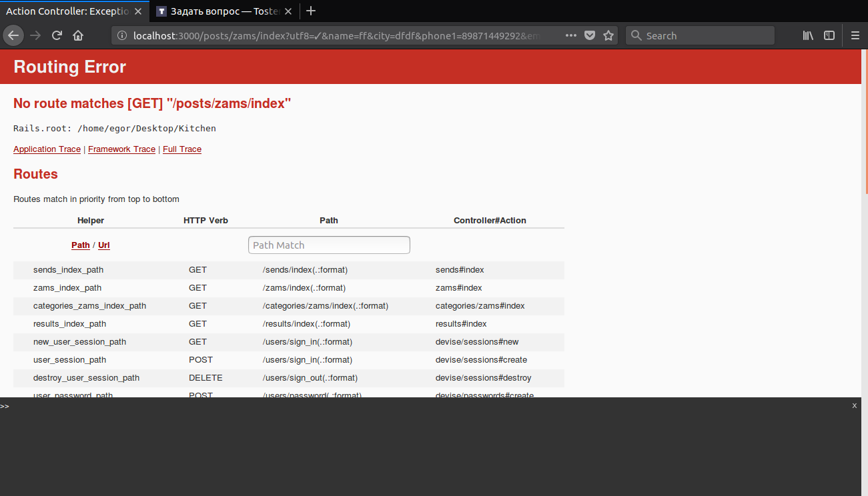Click the /zams/index(.:format) path cell
The image size is (868, 496).
[x=304, y=288]
